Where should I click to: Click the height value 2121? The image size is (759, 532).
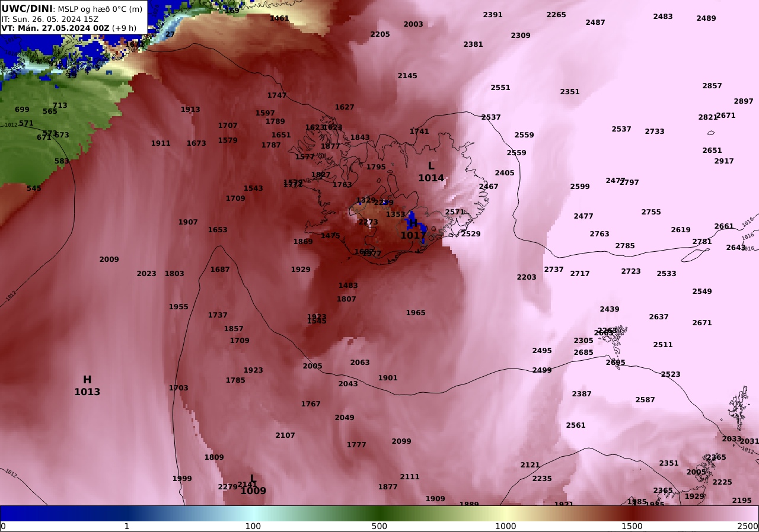[x=530, y=465]
